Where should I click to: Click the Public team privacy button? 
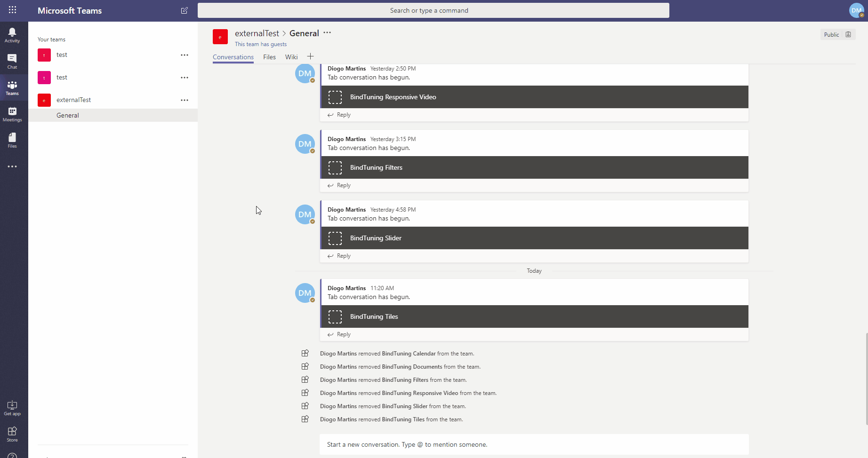click(837, 34)
